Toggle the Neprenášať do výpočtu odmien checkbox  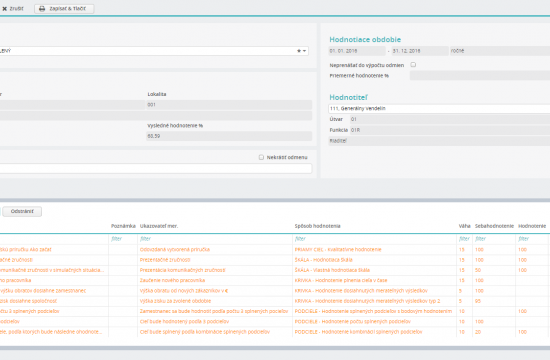click(413, 65)
